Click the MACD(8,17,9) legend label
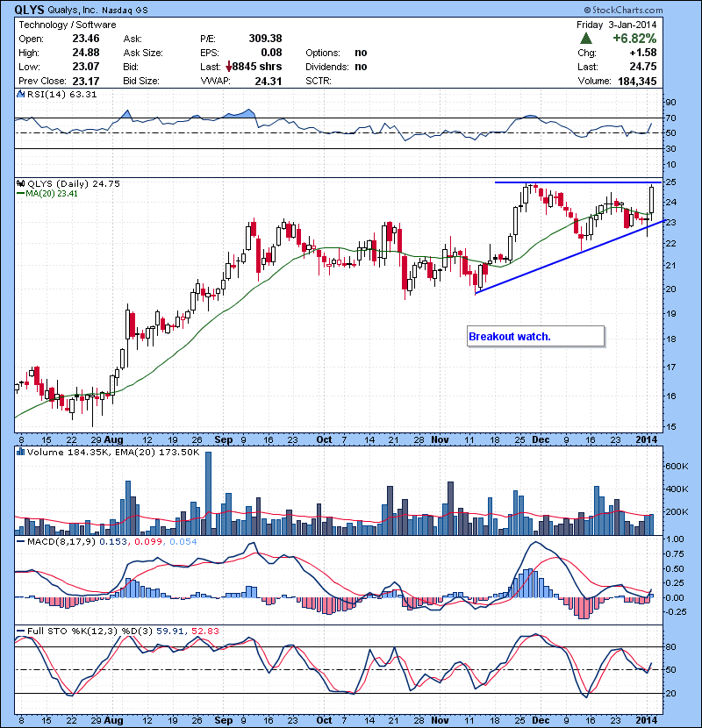This screenshot has width=702, height=728. click(x=61, y=541)
